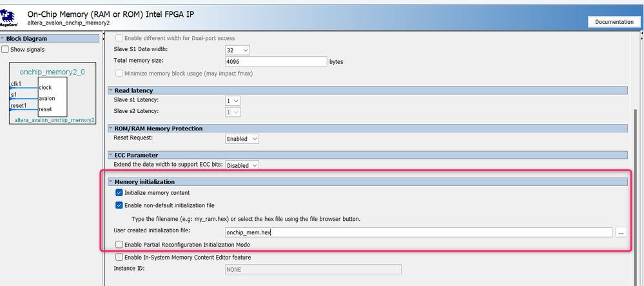
Task: Click the avalon port in block diagram
Action: tap(47, 98)
